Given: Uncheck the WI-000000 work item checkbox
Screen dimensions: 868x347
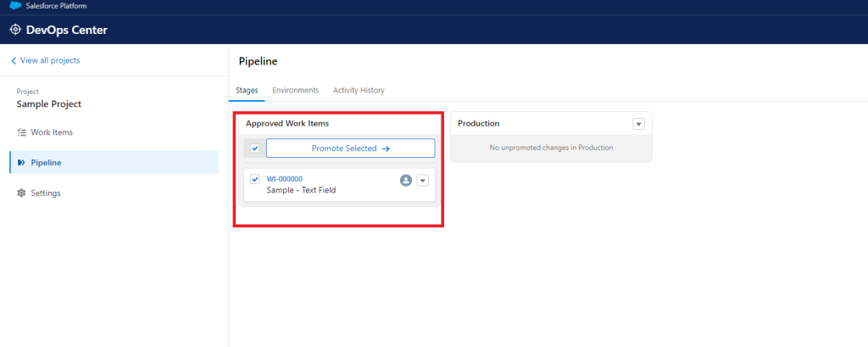Looking at the screenshot, I should point(254,179).
